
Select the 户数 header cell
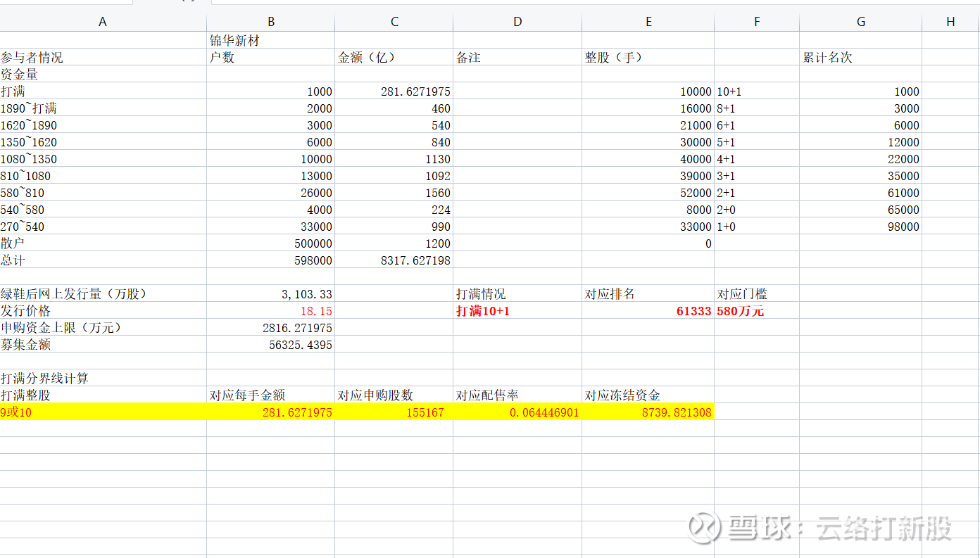point(270,57)
